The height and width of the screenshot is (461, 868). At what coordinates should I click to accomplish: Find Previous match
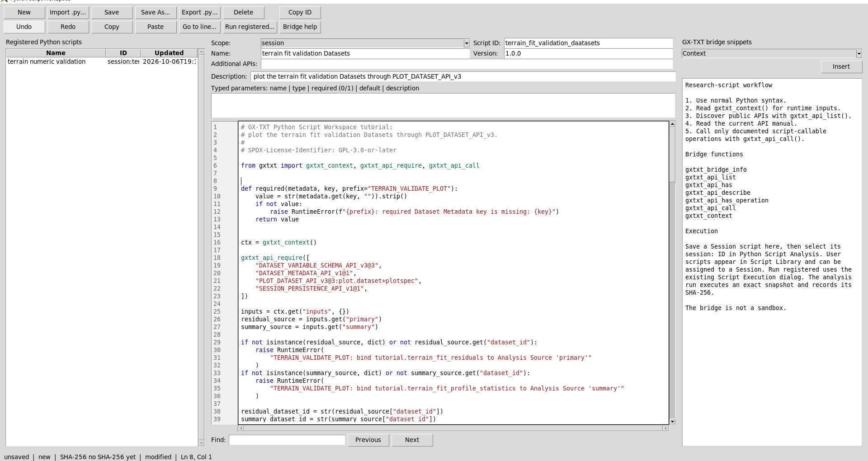(x=368, y=440)
